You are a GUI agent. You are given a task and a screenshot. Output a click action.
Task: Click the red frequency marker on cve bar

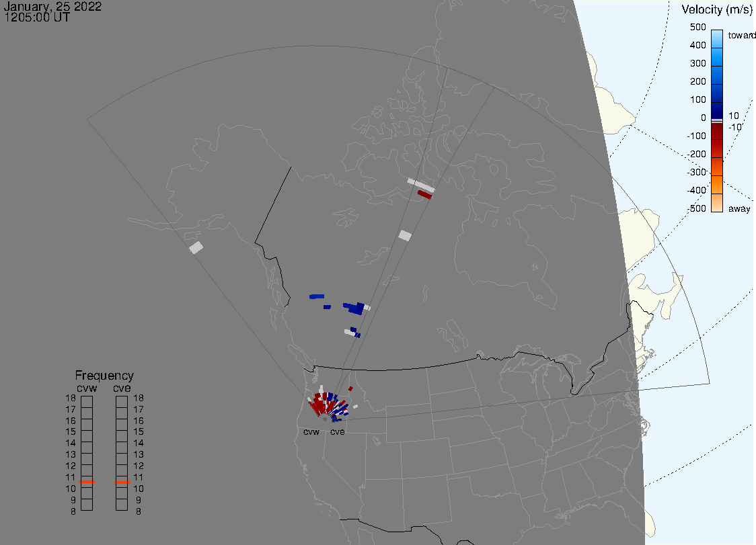pos(122,483)
